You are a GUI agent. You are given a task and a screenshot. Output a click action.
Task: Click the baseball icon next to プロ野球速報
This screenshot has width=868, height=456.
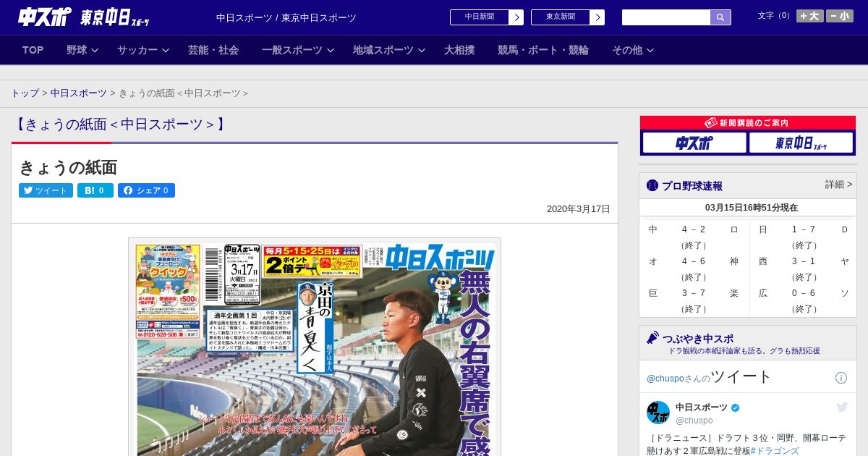point(652,185)
